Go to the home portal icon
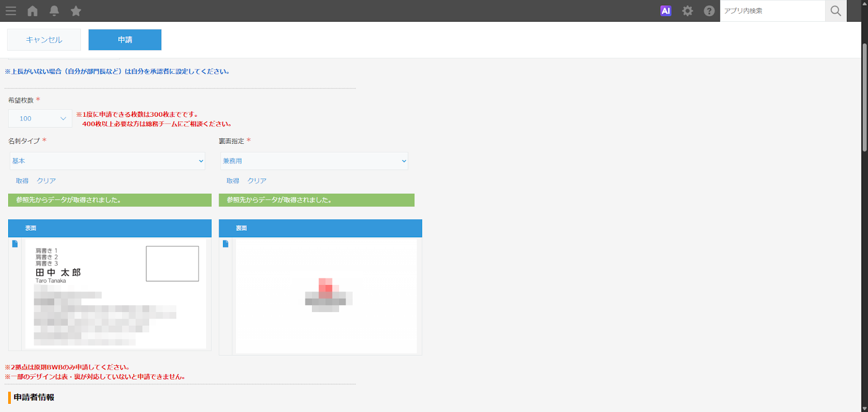 (x=33, y=11)
